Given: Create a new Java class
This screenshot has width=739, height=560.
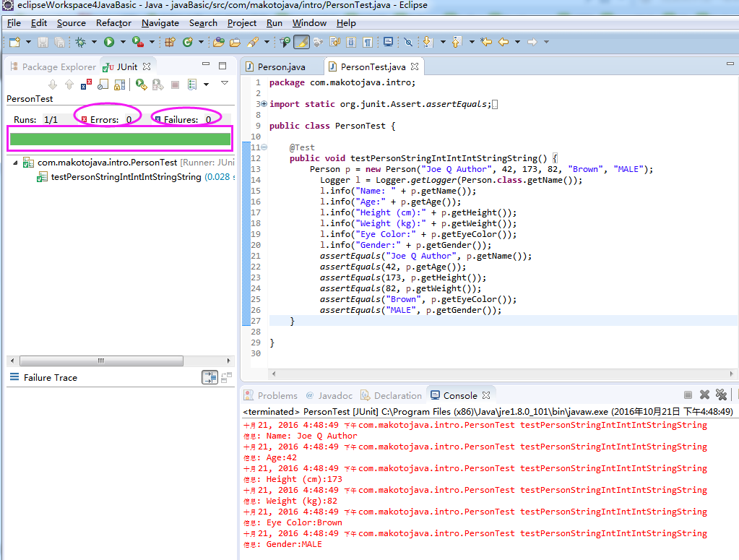Looking at the screenshot, I should point(188,43).
